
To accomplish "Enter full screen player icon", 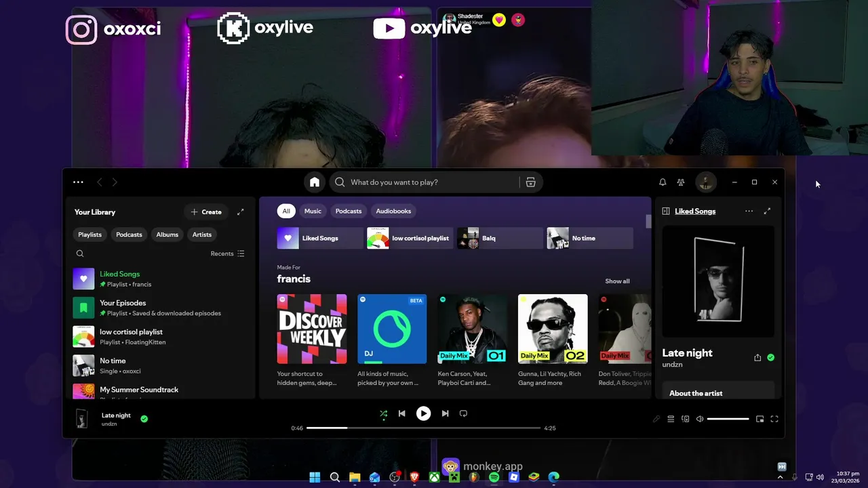I will pyautogui.click(x=774, y=419).
